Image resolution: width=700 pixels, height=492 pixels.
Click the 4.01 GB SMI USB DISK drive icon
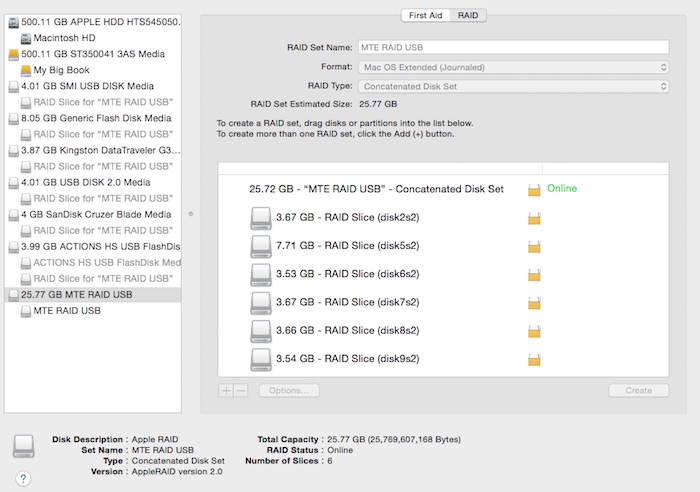(x=14, y=86)
